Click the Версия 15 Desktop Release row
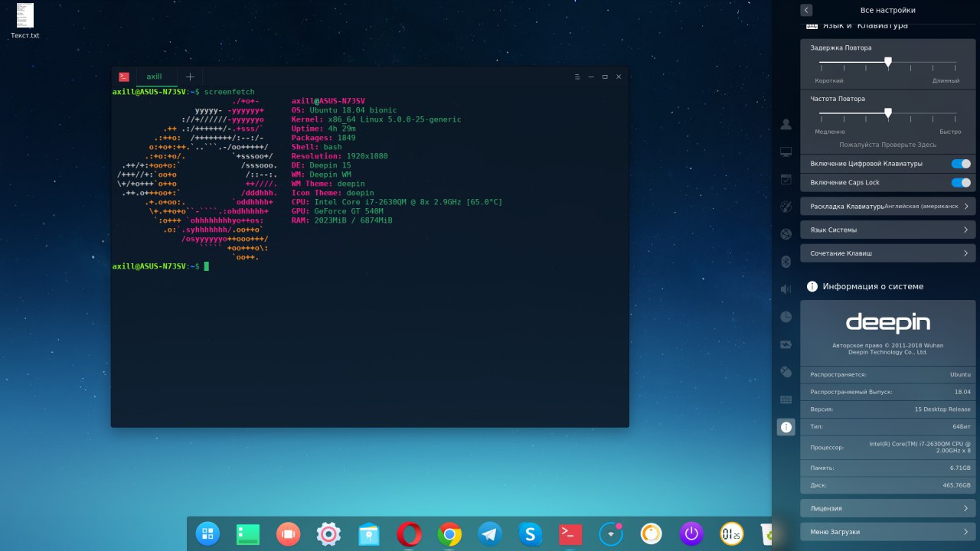 click(888, 409)
